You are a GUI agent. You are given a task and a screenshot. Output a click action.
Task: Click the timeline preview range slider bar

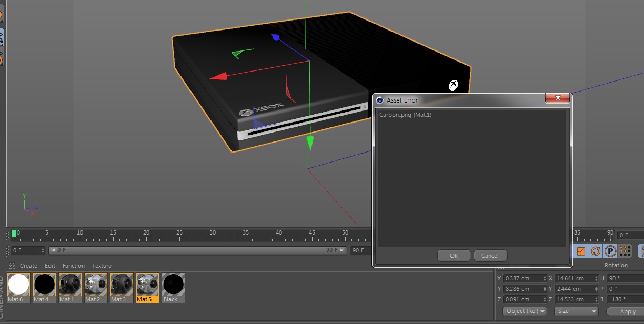(x=197, y=250)
